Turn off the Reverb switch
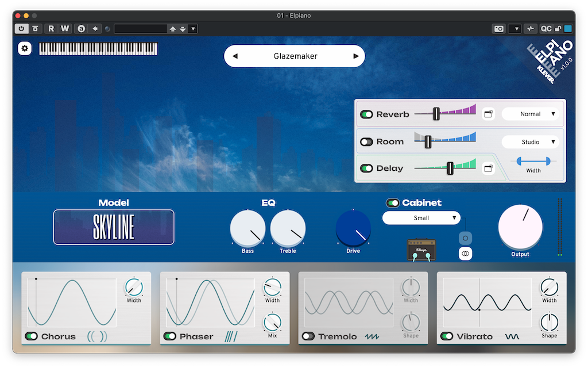The image size is (588, 368). 366,114
